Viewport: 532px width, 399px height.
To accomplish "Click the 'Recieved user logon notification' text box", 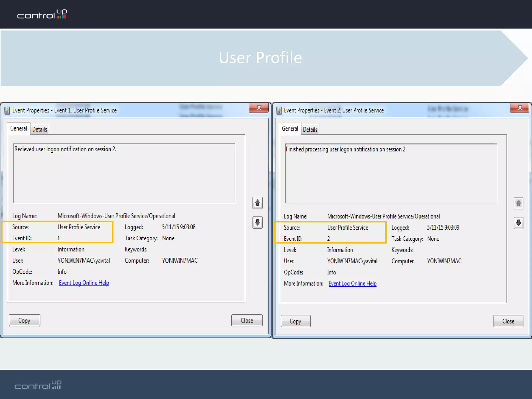I will pyautogui.click(x=124, y=173).
